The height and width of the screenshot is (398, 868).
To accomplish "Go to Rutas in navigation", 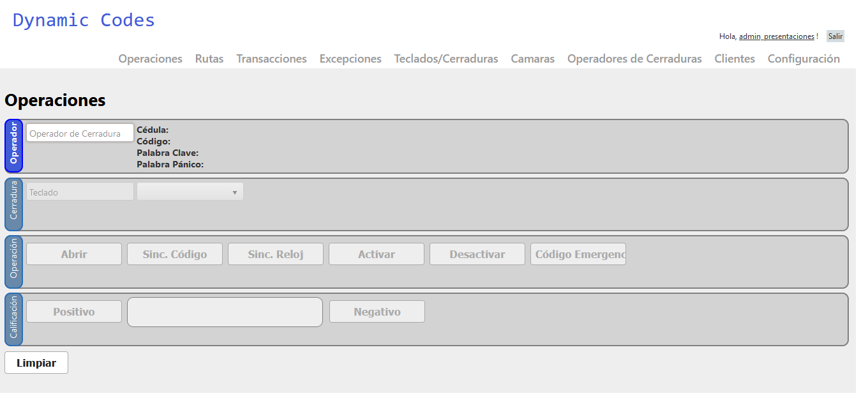I will pos(209,59).
